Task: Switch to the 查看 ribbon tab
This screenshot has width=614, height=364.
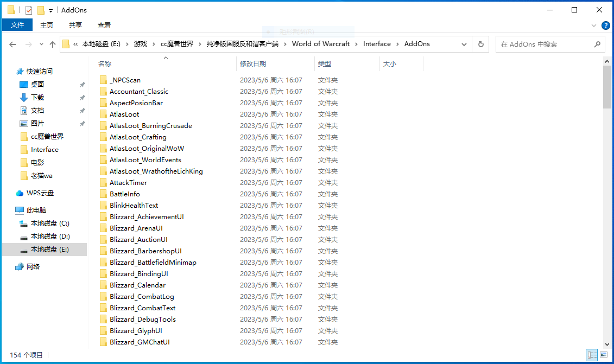Action: pos(104,25)
